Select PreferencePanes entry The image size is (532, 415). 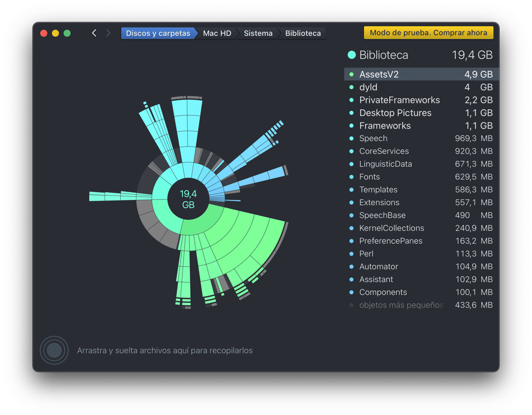pos(421,241)
